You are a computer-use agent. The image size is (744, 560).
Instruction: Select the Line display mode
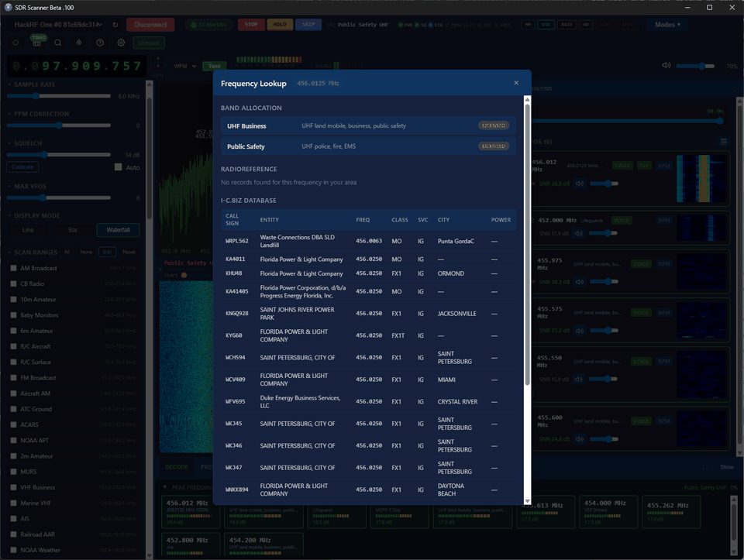[28, 230]
